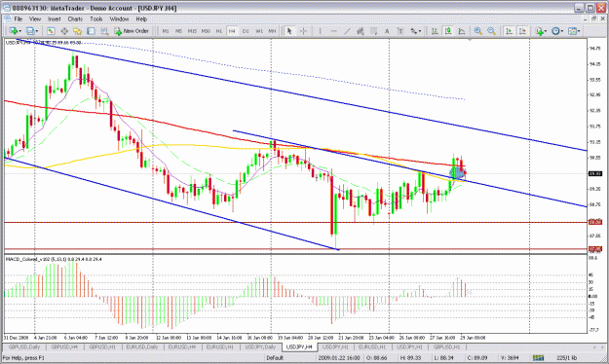Viewport: 609px width, 364px height.
Task: Expand the Indicators dropdown arrow
Action: tap(546, 31)
